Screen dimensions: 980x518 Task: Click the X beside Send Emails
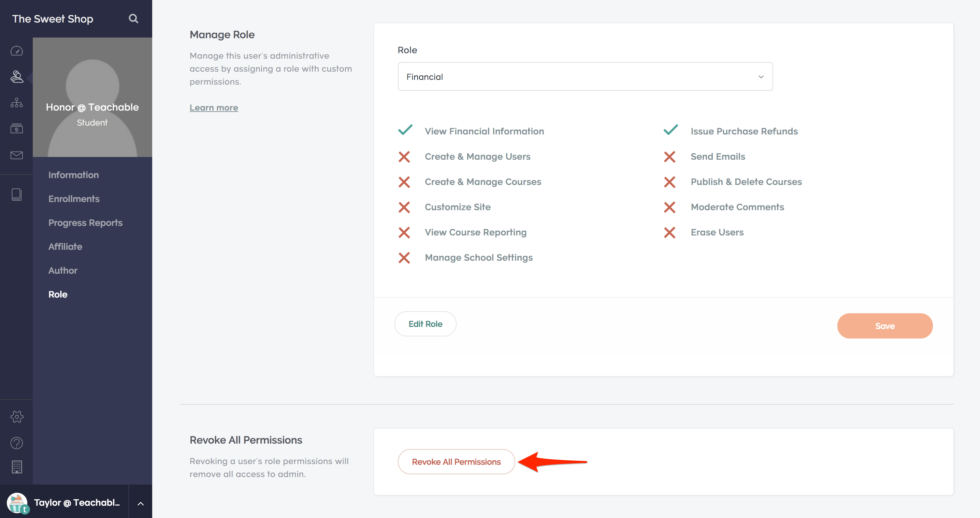pyautogui.click(x=669, y=157)
